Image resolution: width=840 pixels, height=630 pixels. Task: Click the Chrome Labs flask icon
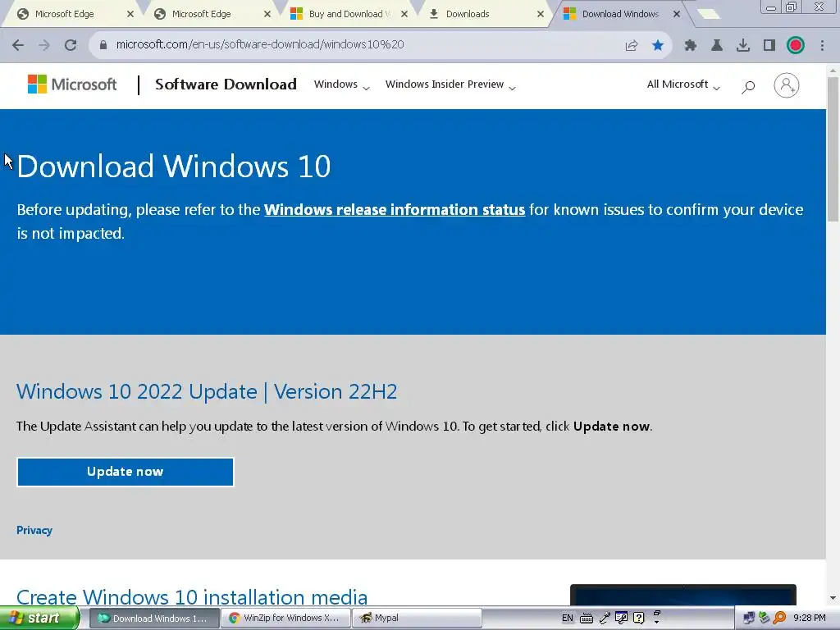[717, 45]
